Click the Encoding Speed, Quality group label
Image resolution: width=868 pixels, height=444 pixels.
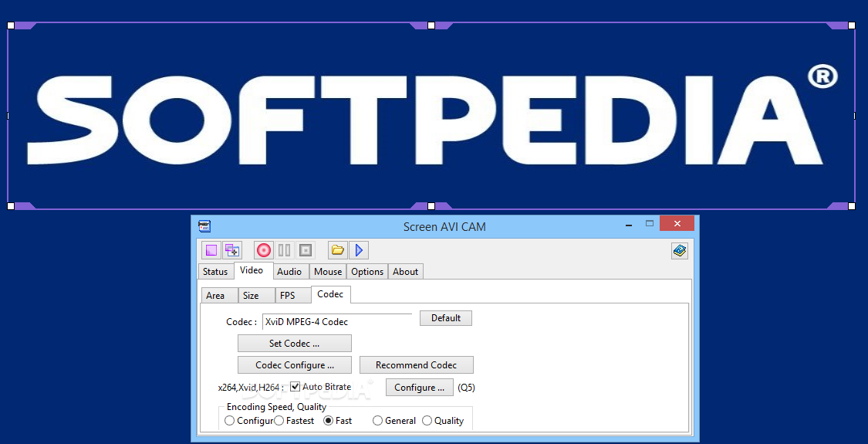(x=276, y=407)
